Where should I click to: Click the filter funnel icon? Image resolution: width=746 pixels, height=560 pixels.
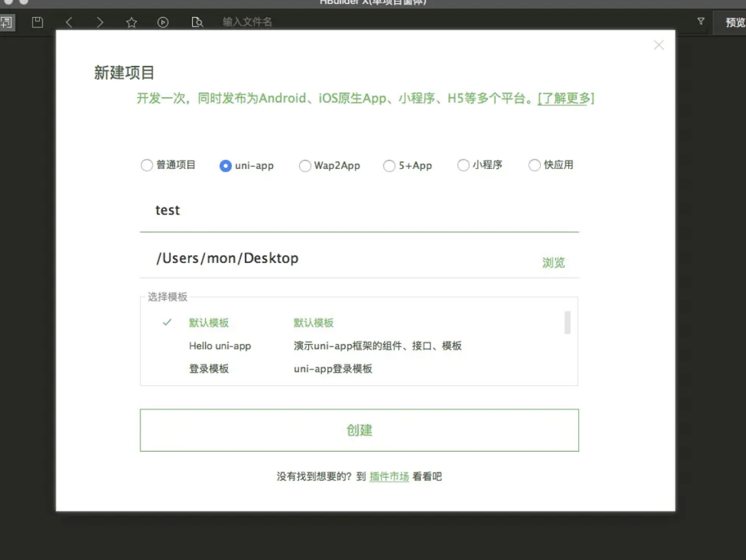click(x=701, y=22)
